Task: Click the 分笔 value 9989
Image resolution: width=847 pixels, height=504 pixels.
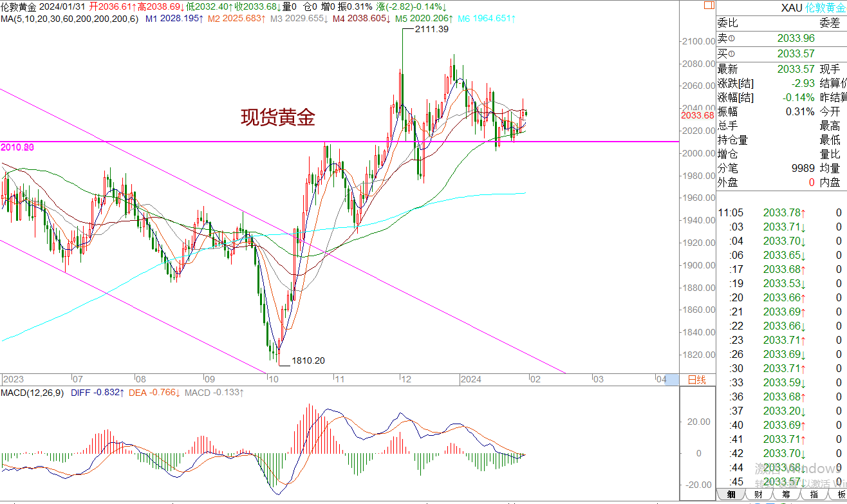Action: coord(803,168)
